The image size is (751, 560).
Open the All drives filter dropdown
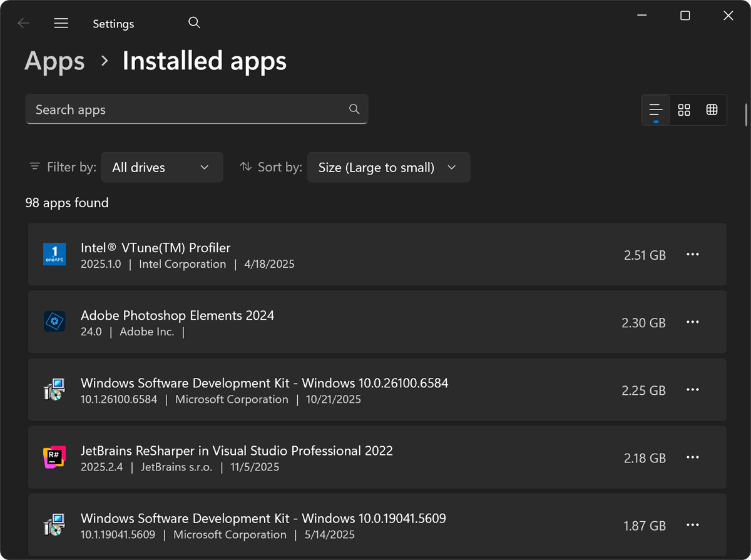click(162, 167)
